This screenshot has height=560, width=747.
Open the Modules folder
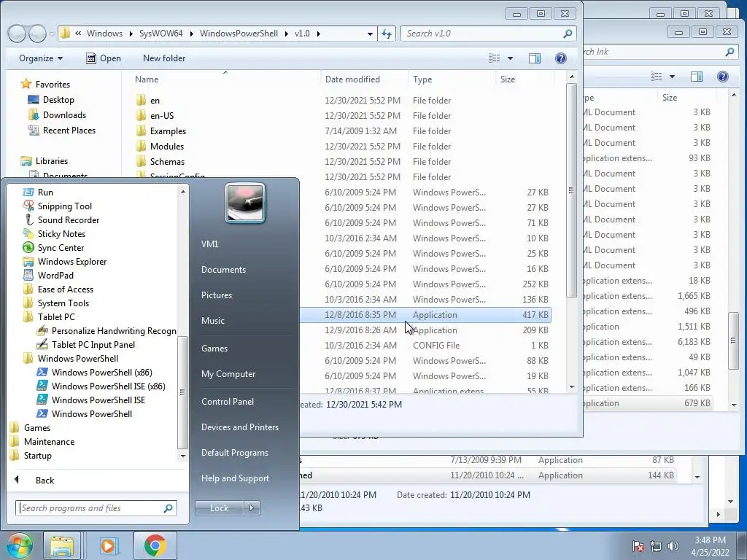pos(167,146)
